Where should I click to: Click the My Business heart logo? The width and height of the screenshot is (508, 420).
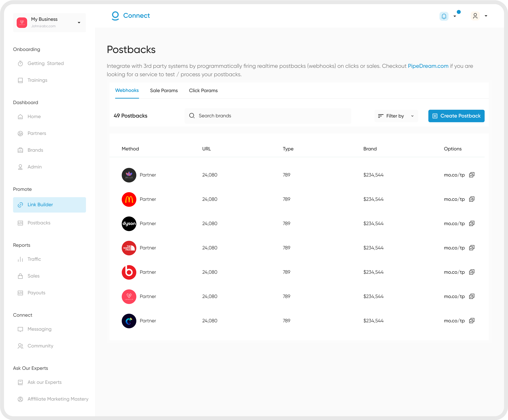[22, 23]
